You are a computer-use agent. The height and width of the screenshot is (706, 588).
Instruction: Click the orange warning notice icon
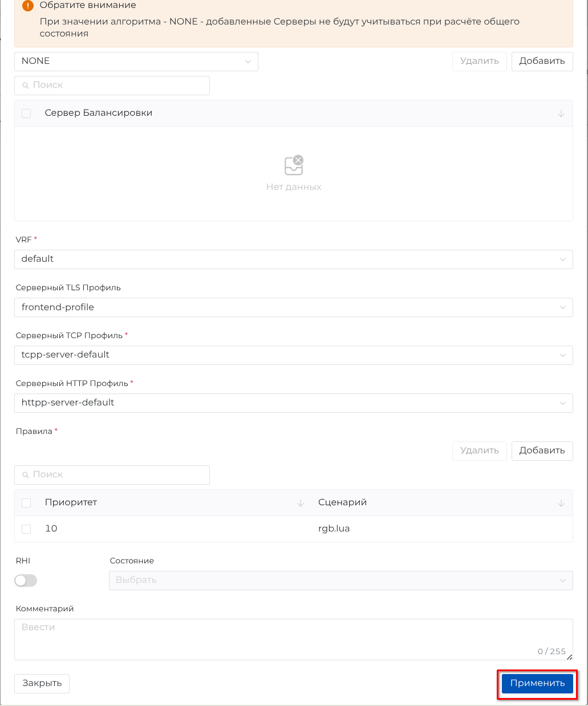click(x=28, y=6)
